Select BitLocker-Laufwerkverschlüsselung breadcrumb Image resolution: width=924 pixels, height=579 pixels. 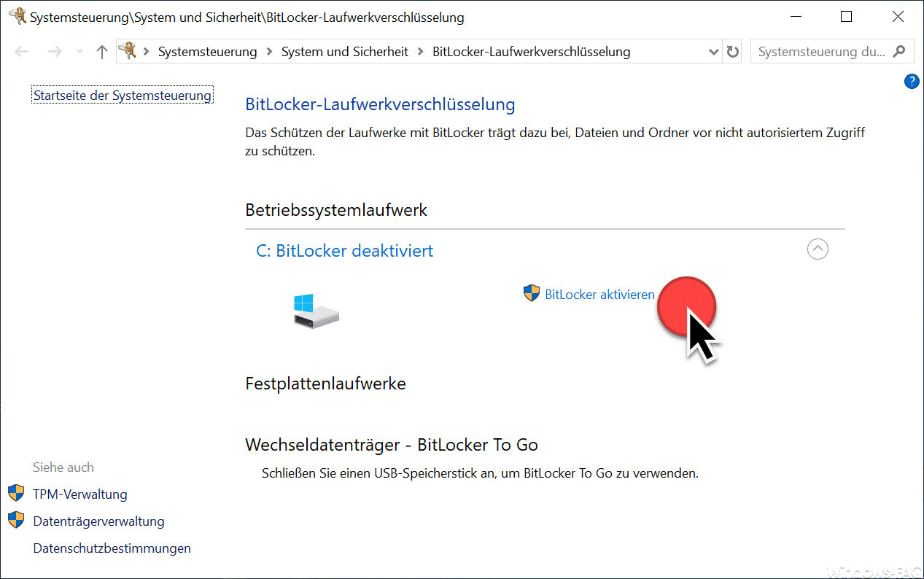pos(532,52)
